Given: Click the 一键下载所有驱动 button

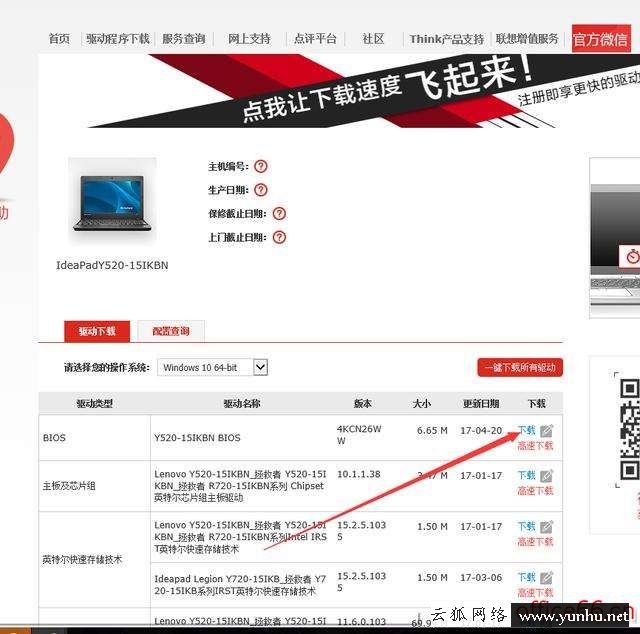Looking at the screenshot, I should point(520,367).
